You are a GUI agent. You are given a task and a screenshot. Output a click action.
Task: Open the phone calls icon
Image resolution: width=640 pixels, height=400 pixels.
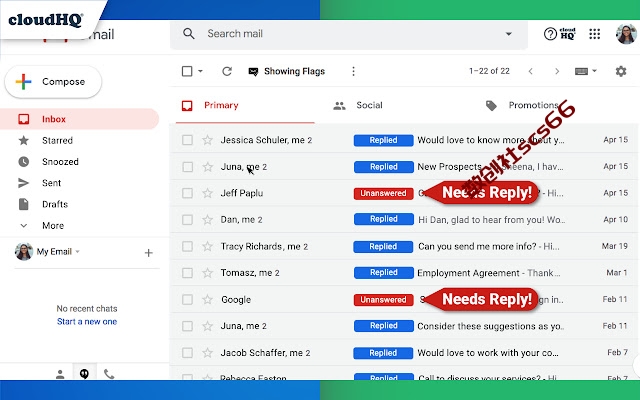(x=109, y=374)
